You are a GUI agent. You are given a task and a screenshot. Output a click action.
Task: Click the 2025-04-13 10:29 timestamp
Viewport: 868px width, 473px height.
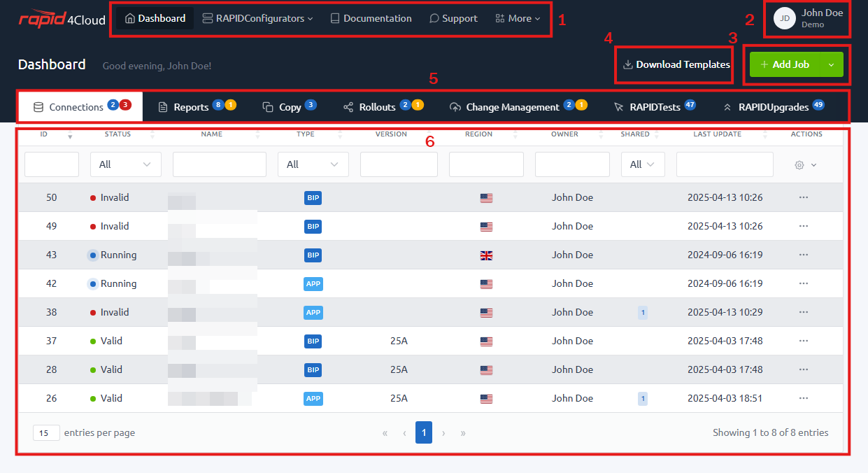725,312
